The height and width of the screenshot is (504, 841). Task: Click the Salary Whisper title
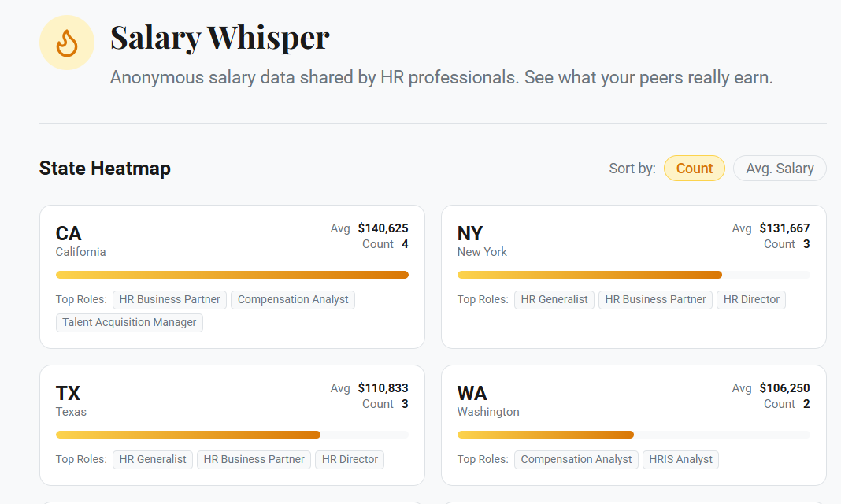220,37
